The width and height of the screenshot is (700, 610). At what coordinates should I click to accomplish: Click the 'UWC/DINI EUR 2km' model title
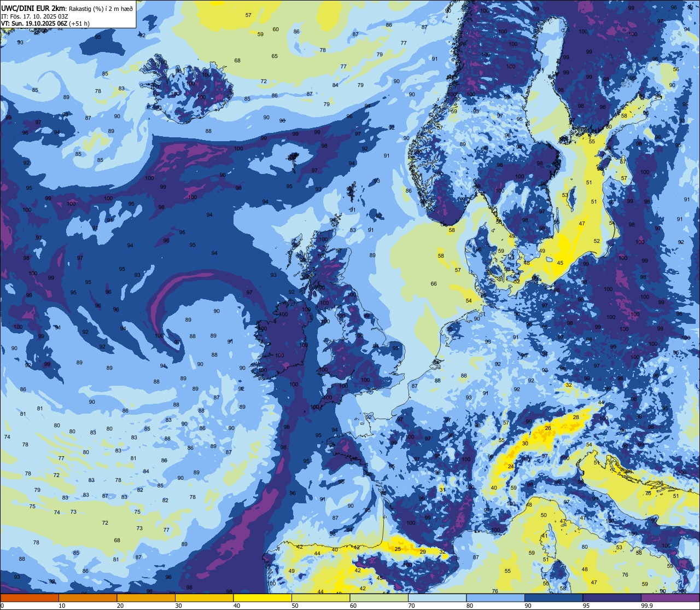point(33,8)
